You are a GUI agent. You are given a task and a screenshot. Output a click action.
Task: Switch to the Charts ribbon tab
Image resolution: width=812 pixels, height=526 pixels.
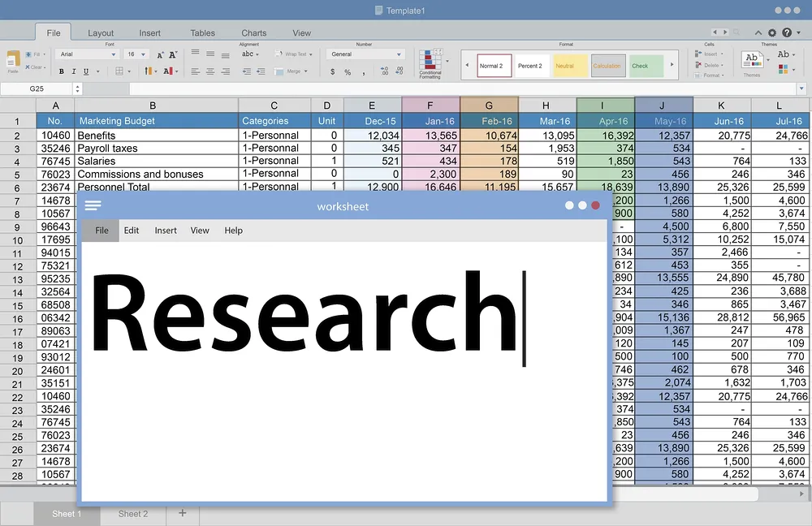click(253, 32)
